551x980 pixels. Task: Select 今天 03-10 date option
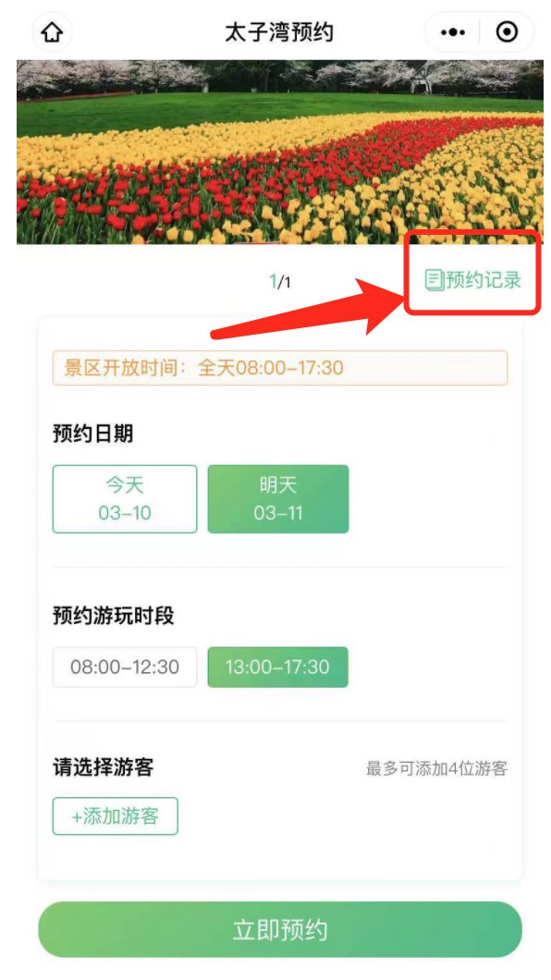click(x=125, y=498)
